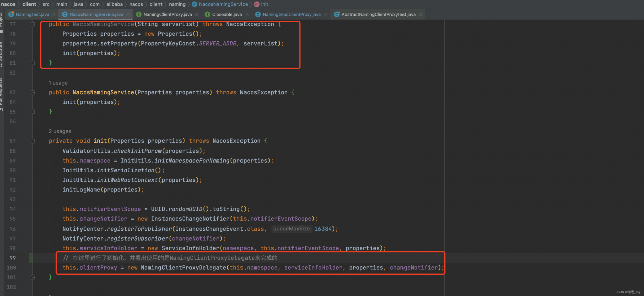Fold the init method at line 87
The height and width of the screenshot is (296, 644).
tap(33, 141)
